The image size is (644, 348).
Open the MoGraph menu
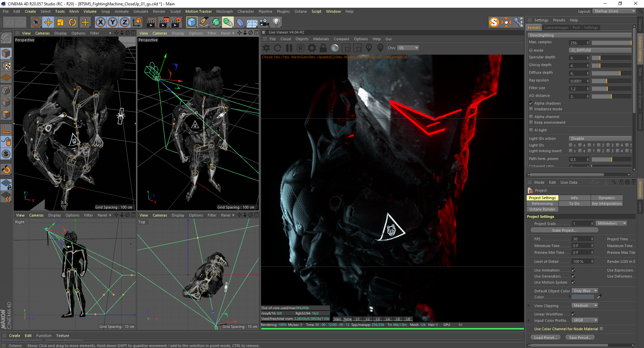[x=224, y=11]
